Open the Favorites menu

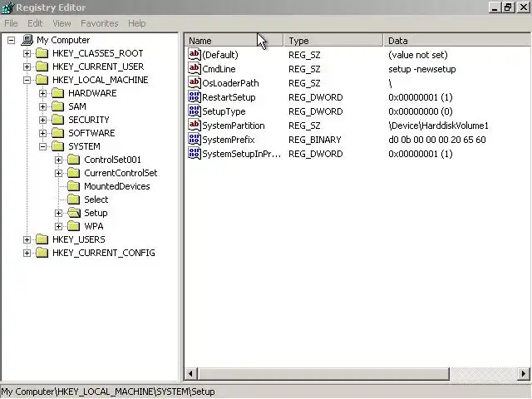[100, 23]
